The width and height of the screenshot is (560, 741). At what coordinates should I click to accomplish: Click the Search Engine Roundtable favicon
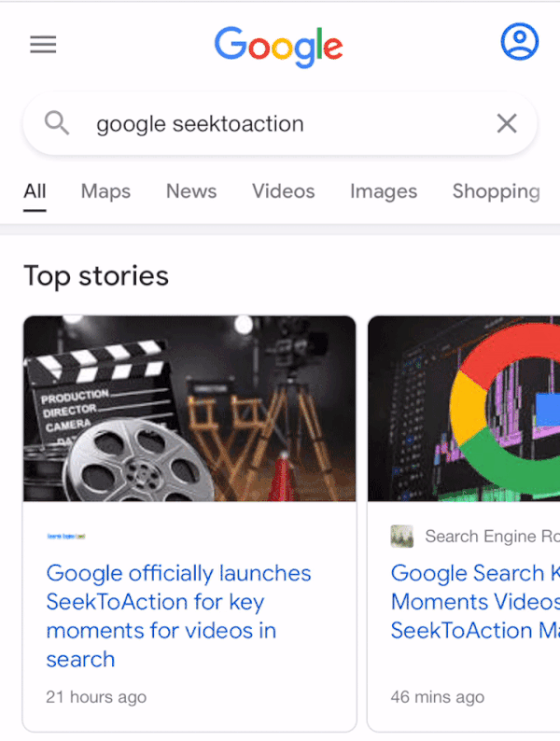(401, 537)
